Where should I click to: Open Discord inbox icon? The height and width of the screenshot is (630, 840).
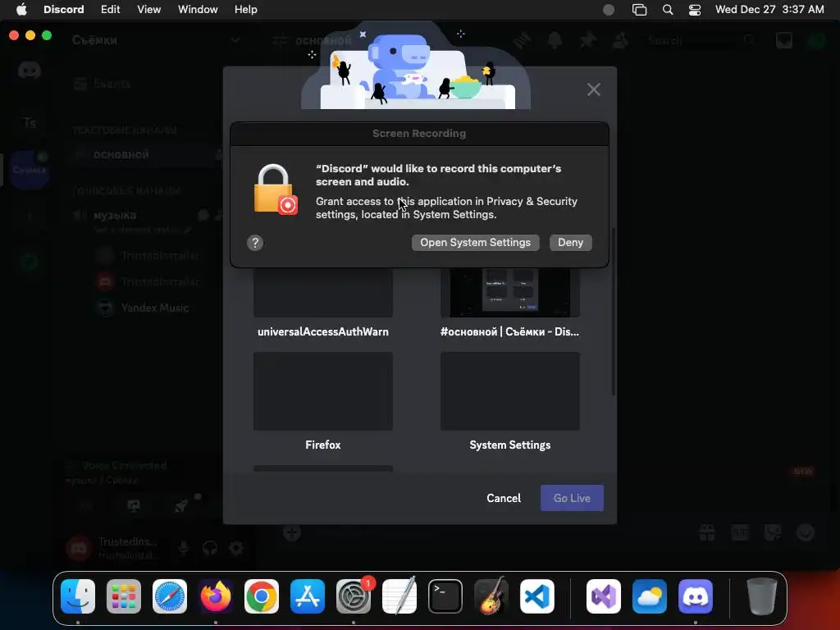click(x=783, y=40)
